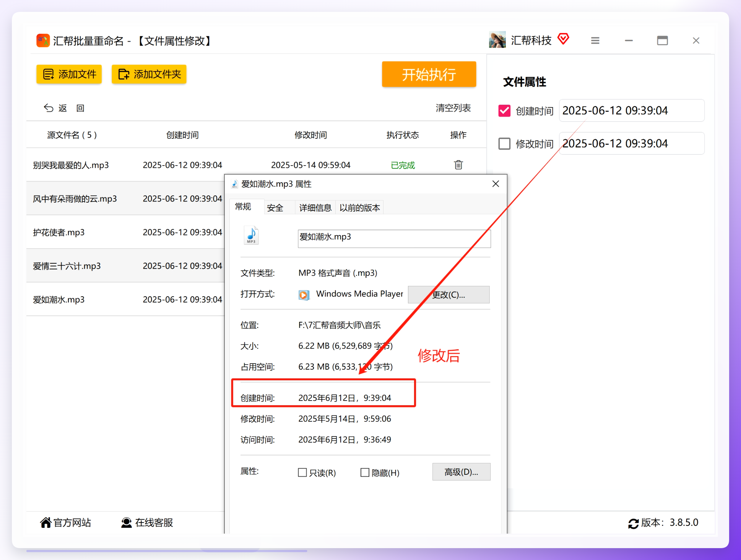Click the 添加文件 button
The height and width of the screenshot is (560, 741).
click(69, 74)
